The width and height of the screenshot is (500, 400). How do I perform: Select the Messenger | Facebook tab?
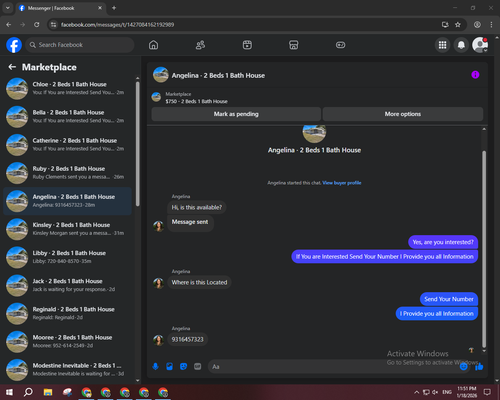coord(60,8)
